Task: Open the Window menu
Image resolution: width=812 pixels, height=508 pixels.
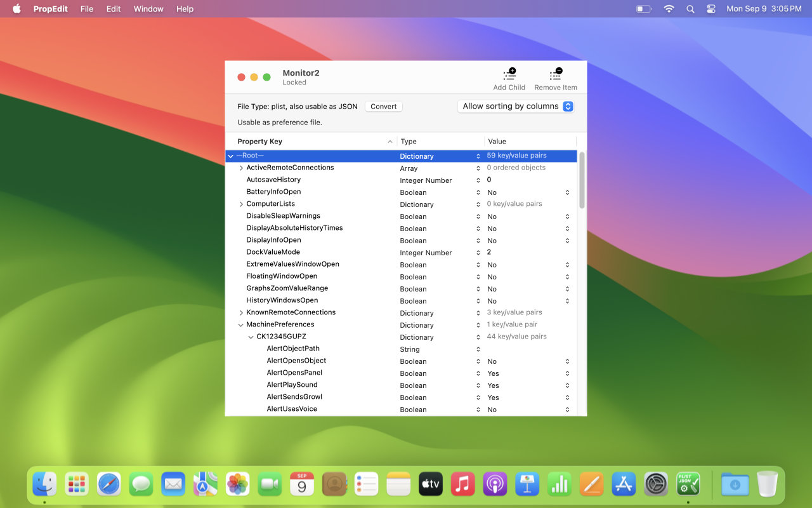Action: 148,9
